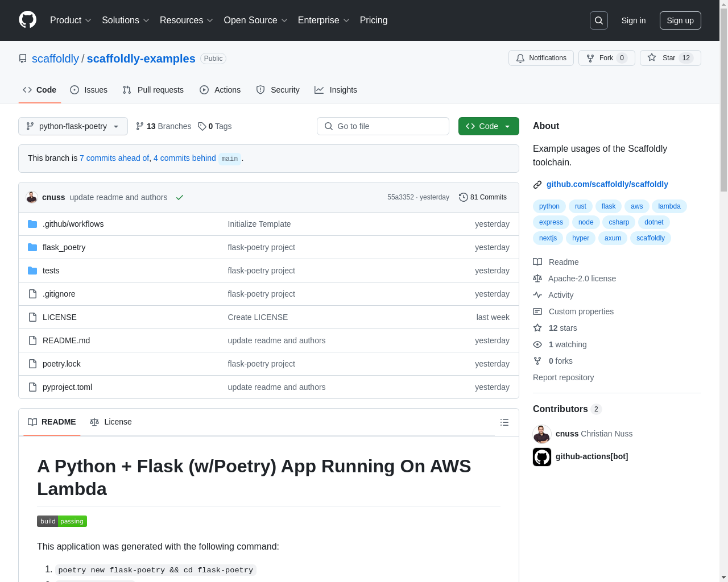Open the scaffoldly-examples repo link
The width and height of the screenshot is (728, 582).
[x=141, y=59]
